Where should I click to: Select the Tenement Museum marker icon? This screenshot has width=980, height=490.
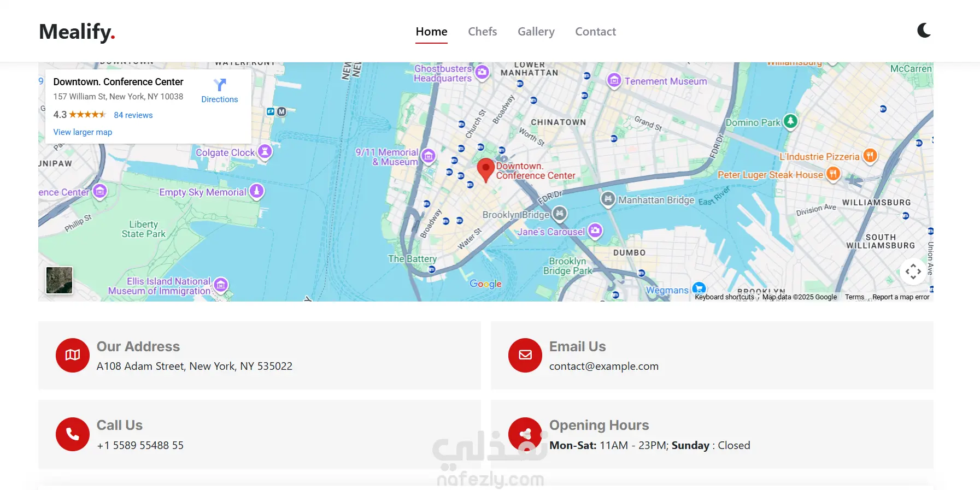pos(614,81)
